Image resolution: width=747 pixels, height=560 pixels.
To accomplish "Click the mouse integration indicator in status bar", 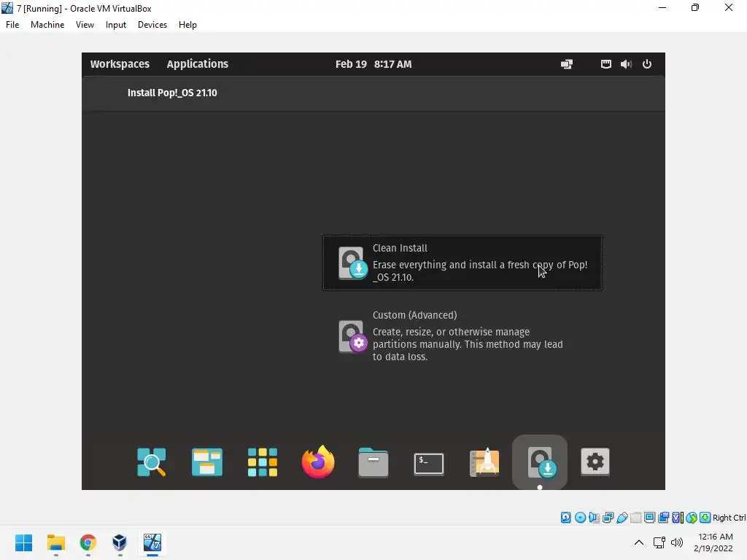I will 692,518.
